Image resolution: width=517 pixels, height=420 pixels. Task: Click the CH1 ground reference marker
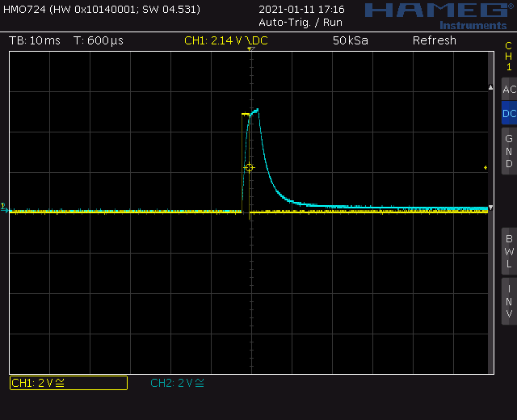pyautogui.click(x=4, y=208)
